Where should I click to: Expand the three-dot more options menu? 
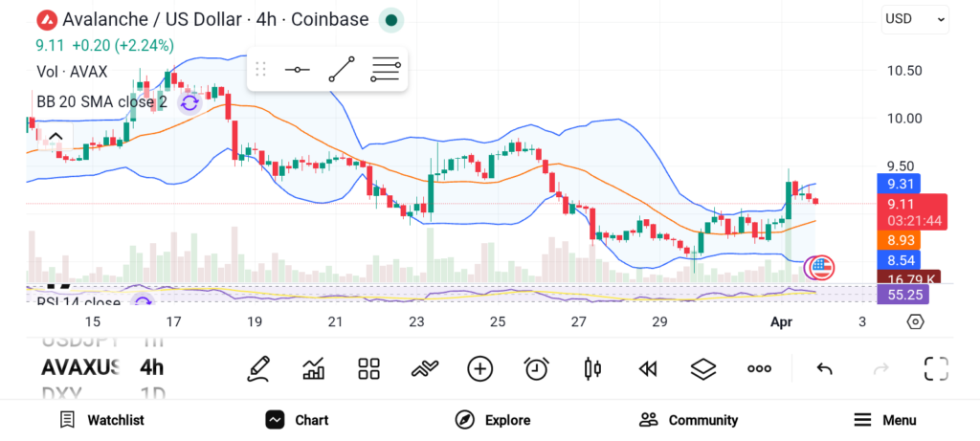tap(759, 368)
